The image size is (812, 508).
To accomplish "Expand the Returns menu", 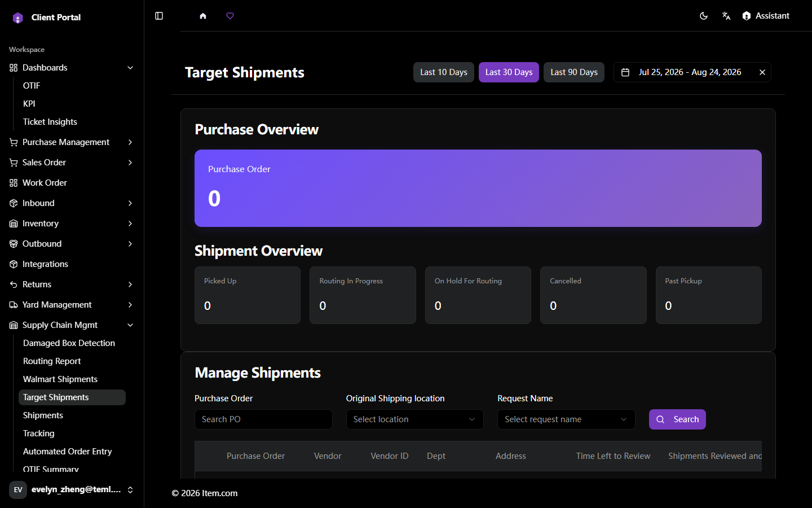I will tap(72, 284).
